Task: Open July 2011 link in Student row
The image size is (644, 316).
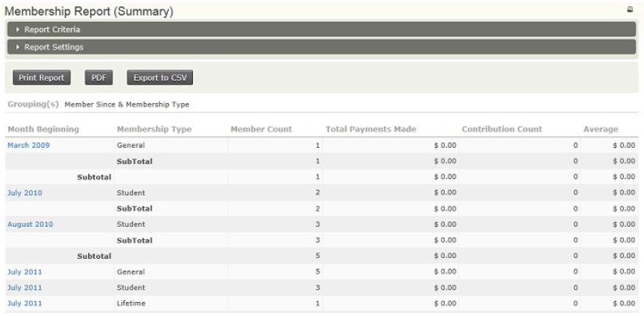Action: [x=24, y=288]
